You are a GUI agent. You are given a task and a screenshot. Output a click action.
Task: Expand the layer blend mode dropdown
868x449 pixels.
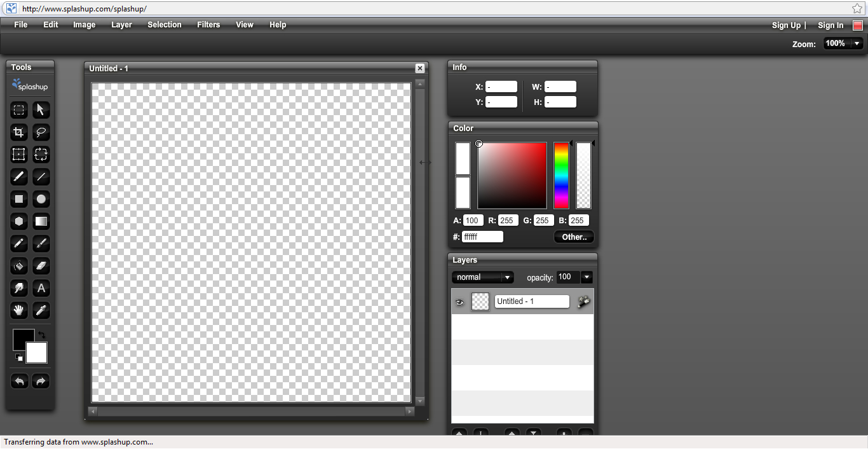click(507, 277)
